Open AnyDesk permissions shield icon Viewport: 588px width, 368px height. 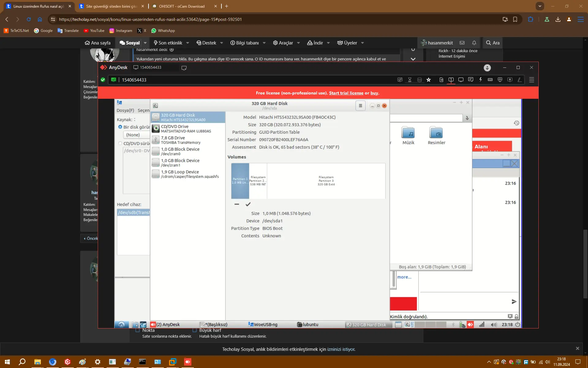(x=500, y=80)
